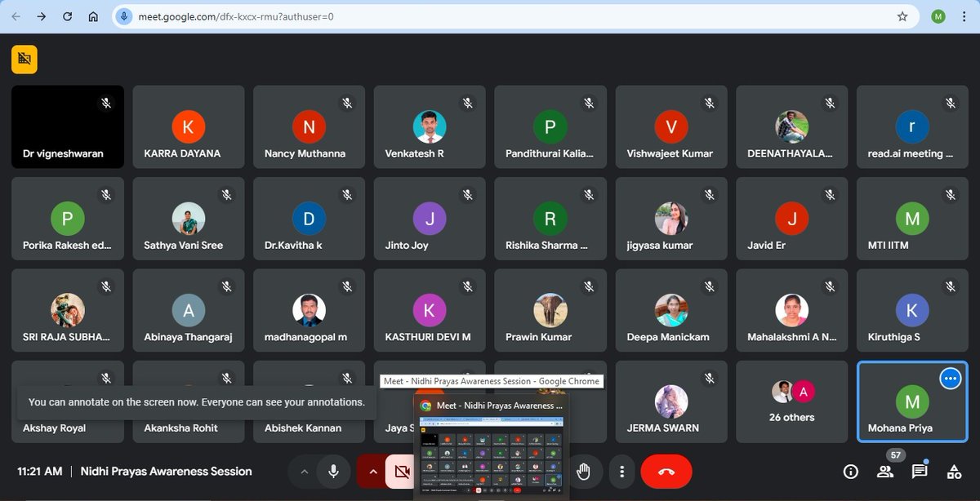This screenshot has height=501, width=980.
Task: Select the madhanagopal m profile photo
Action: 309,310
